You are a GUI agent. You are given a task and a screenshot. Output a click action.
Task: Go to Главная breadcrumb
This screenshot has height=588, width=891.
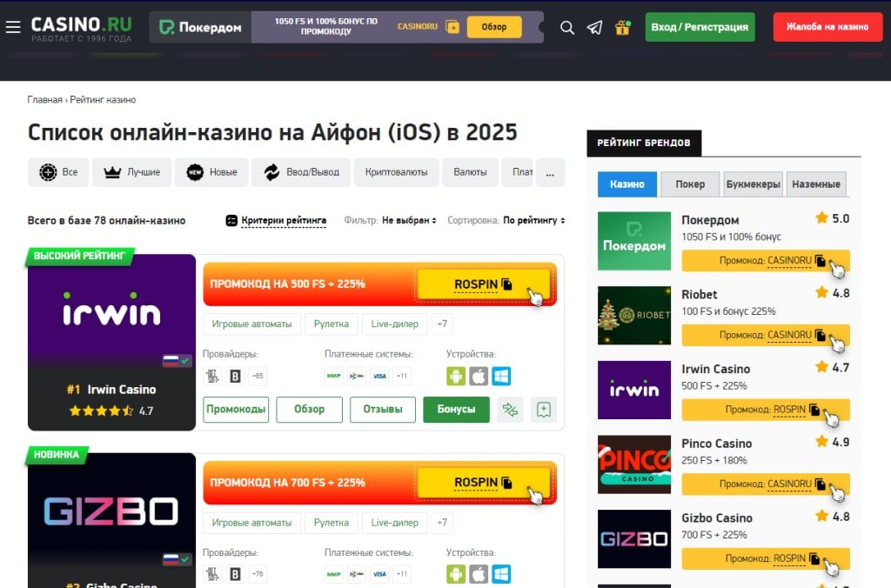(45, 99)
